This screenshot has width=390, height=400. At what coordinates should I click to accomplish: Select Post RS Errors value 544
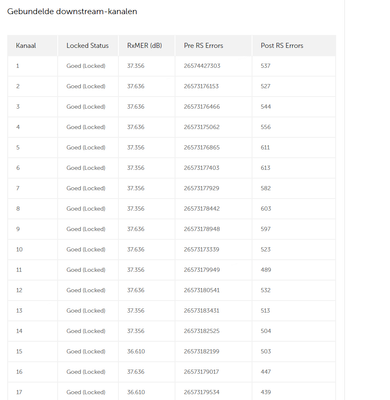266,107
